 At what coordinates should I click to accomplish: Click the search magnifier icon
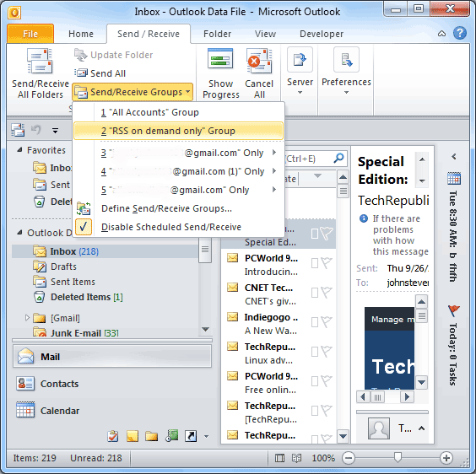coord(338,158)
